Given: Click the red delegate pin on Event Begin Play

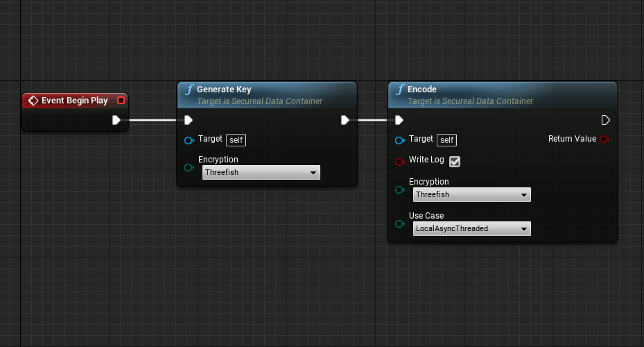Looking at the screenshot, I should point(121,101).
